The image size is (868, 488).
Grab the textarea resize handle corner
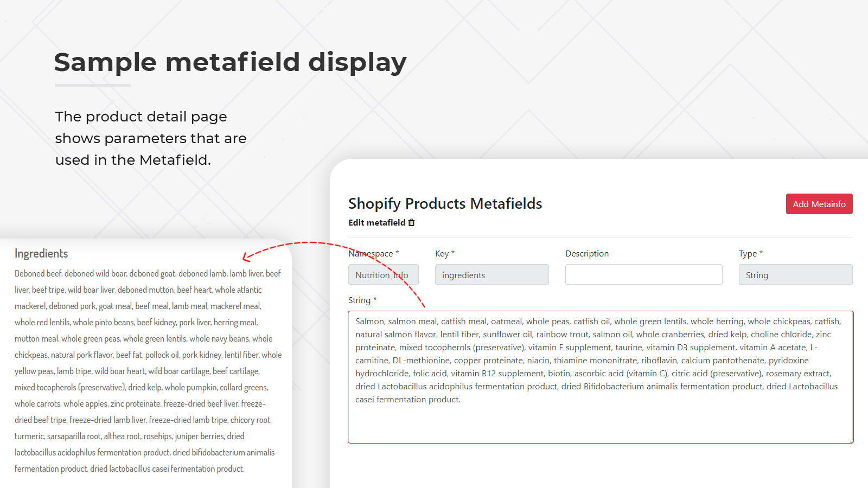[x=851, y=441]
